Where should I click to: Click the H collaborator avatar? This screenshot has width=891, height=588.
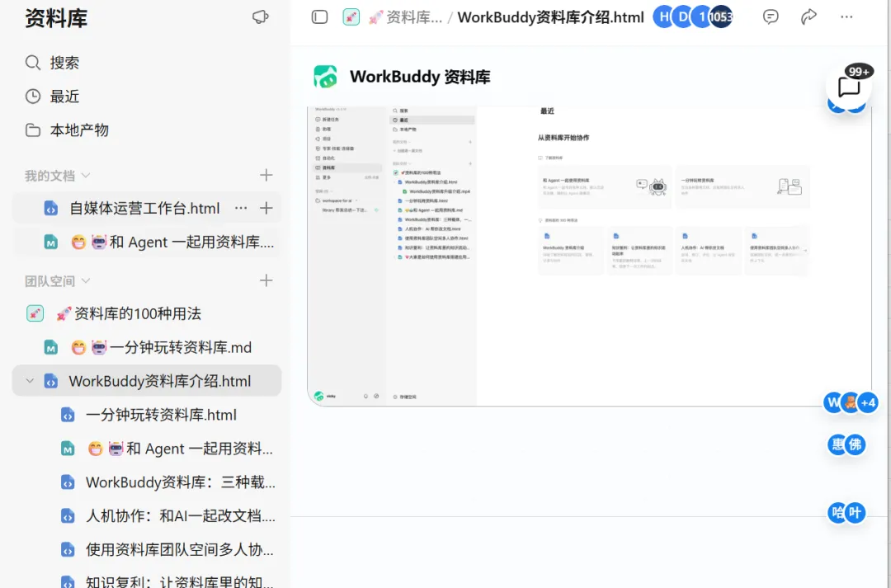(x=663, y=17)
